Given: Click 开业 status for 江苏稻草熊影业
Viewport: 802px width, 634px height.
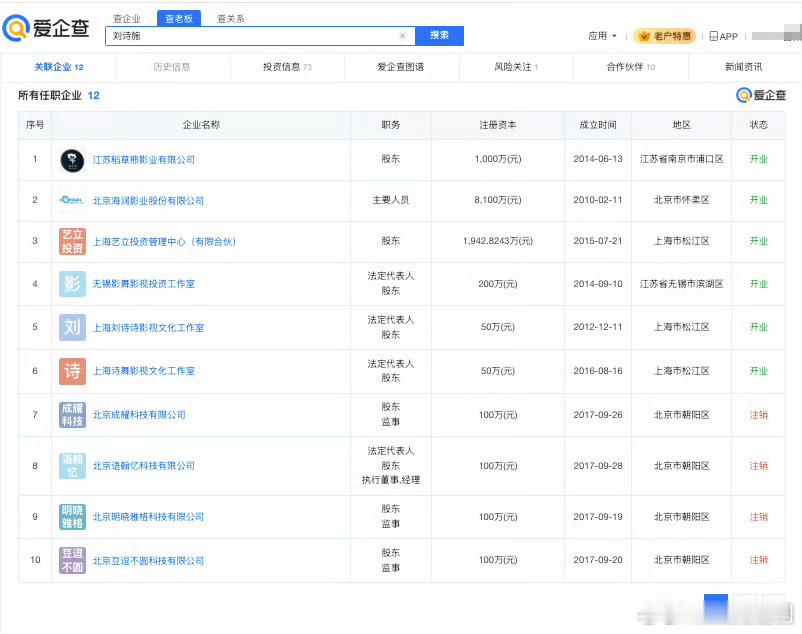Looking at the screenshot, I should pyautogui.click(x=759, y=159).
